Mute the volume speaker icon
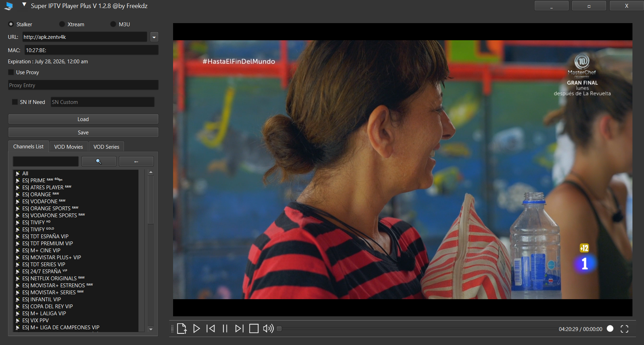 (x=268, y=329)
